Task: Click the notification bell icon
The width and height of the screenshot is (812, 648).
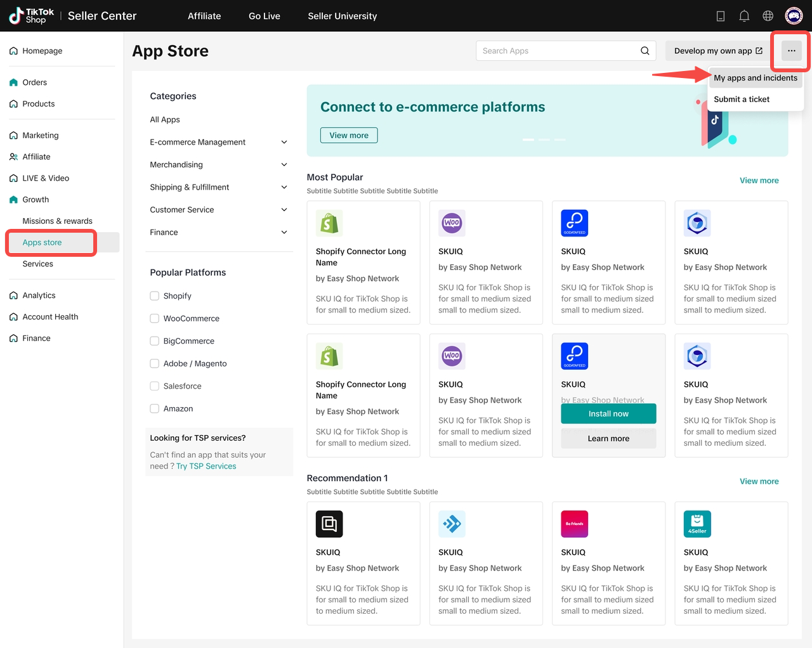Action: tap(744, 16)
